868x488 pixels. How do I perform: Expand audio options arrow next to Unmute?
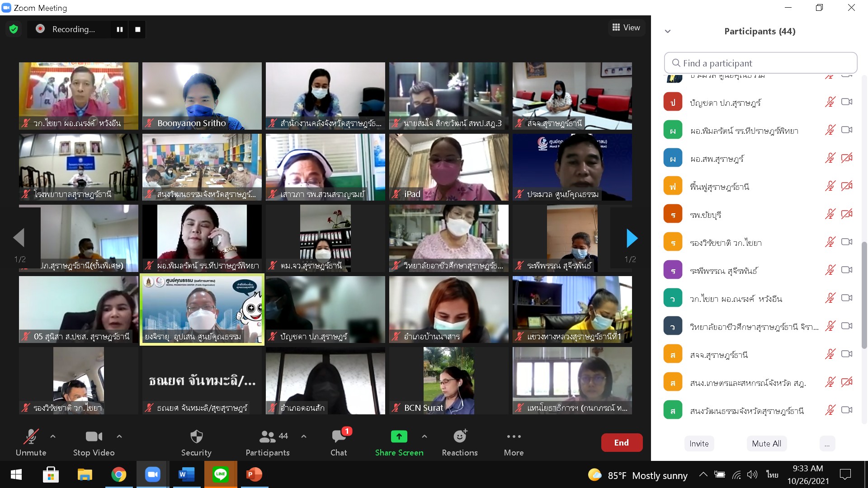click(53, 436)
